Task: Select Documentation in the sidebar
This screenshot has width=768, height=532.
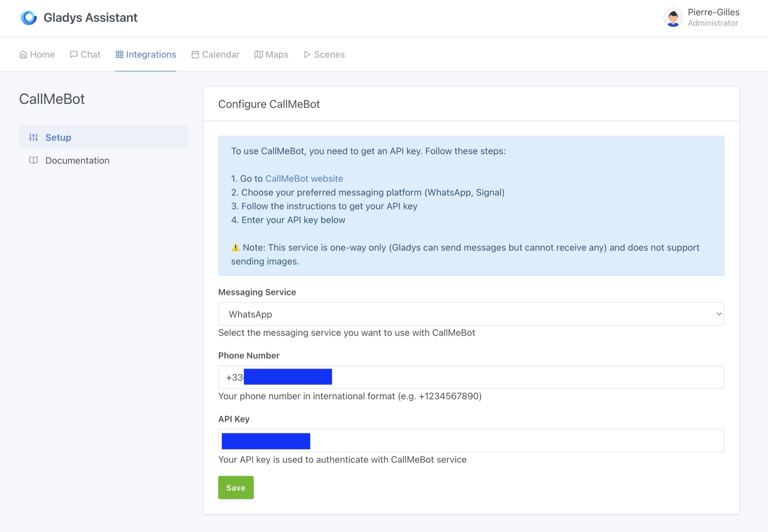Action: pyautogui.click(x=77, y=161)
